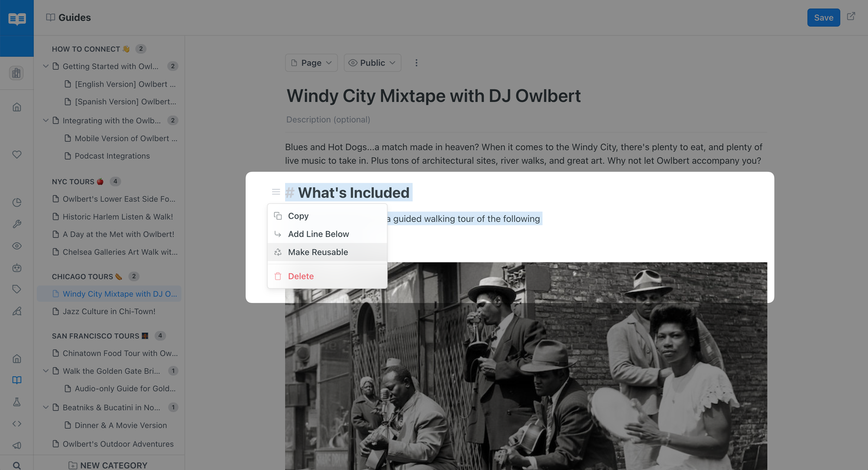
Task: Click the eye icon in the left sidebar
Action: [x=16, y=246]
